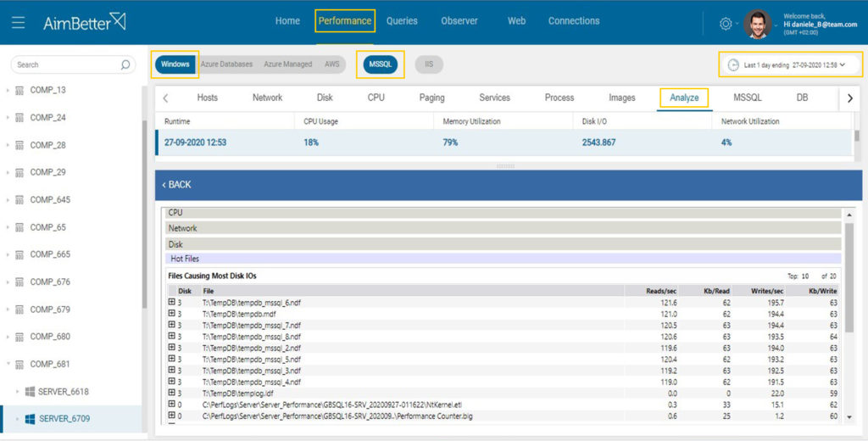
Task: Click the Windows icon beside SERVER_6618
Action: coord(30,392)
